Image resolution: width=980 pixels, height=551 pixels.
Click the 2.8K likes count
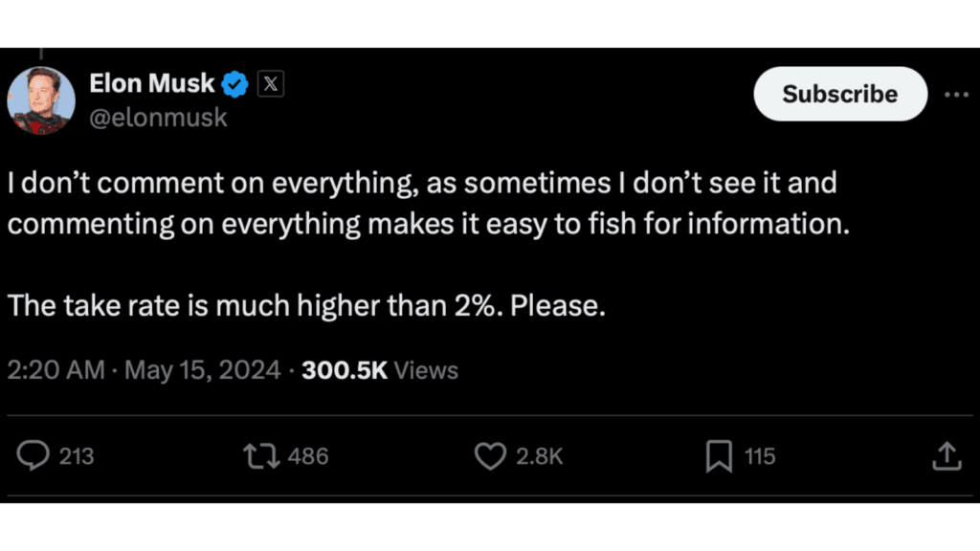point(540,456)
